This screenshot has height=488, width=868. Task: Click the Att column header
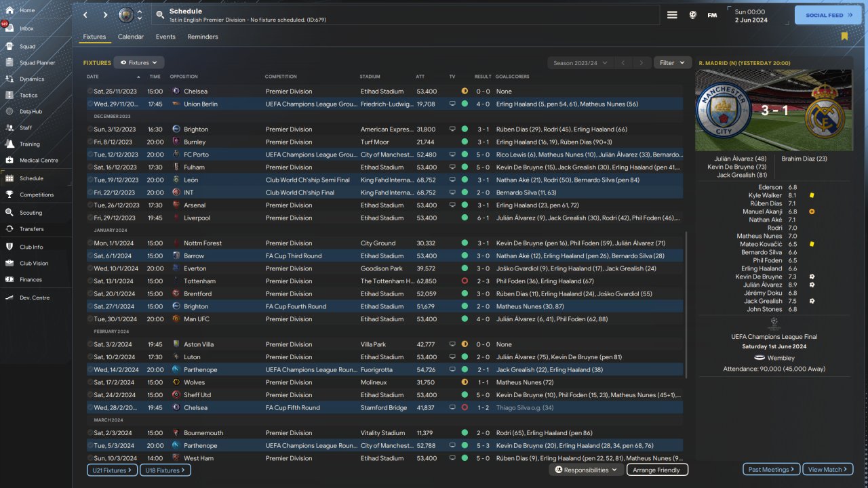click(420, 77)
